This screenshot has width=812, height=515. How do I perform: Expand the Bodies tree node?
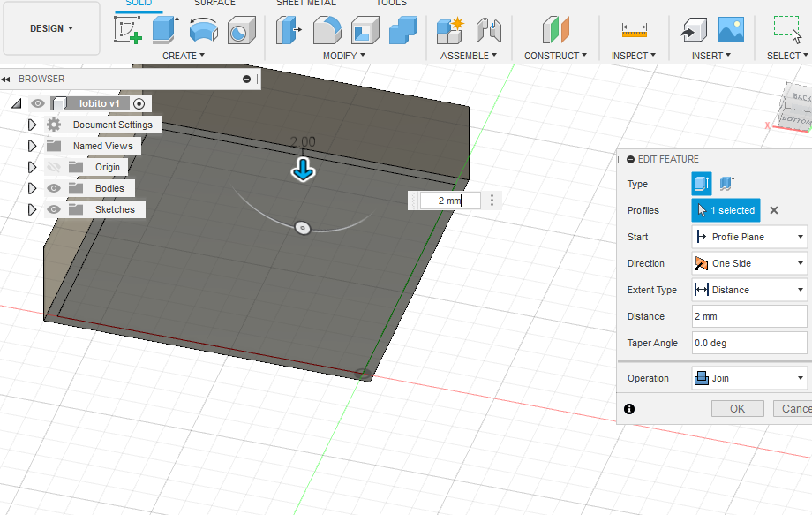(x=32, y=188)
